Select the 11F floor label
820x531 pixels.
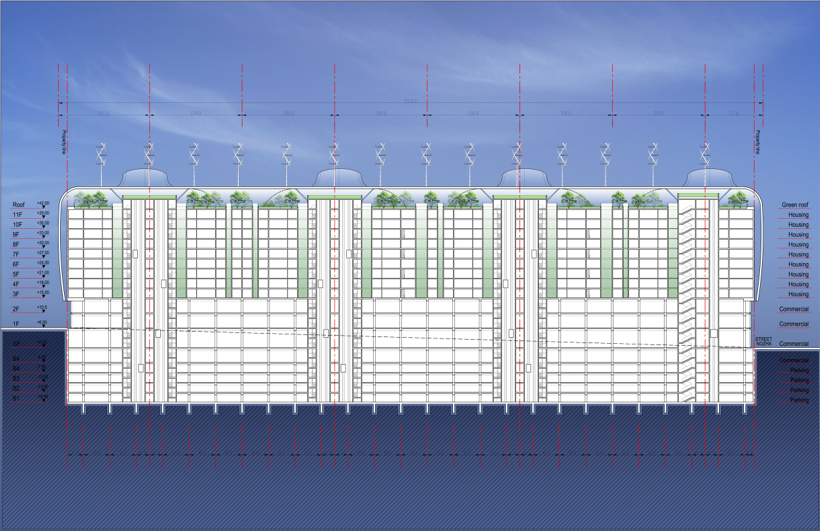click(x=17, y=215)
